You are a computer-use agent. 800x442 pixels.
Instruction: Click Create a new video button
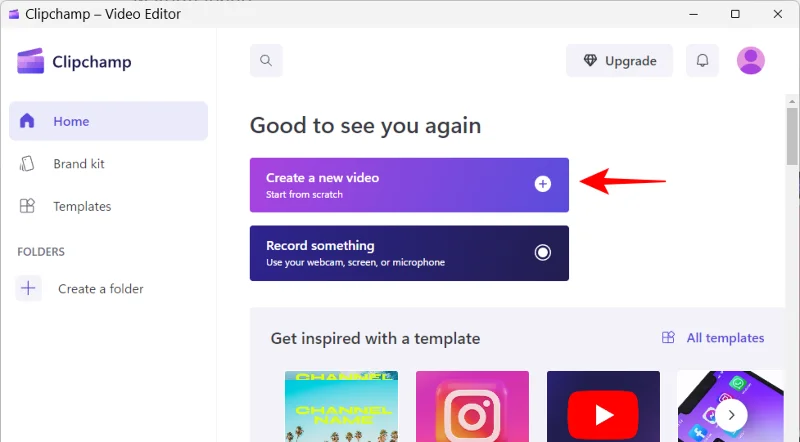click(x=409, y=185)
